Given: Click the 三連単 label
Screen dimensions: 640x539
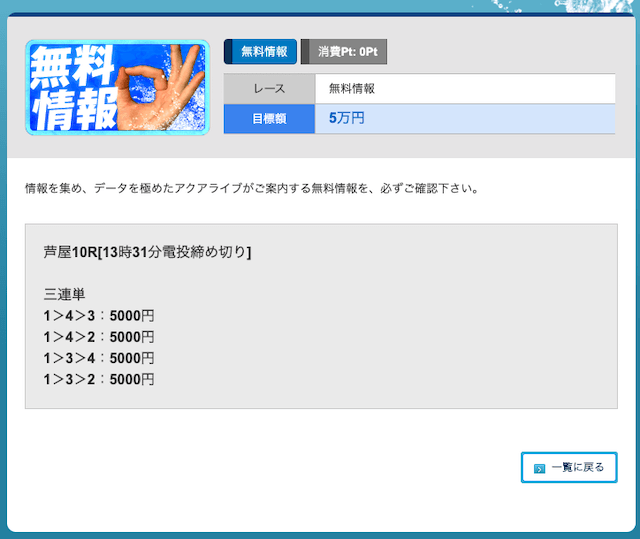Looking at the screenshot, I should click(64, 294).
